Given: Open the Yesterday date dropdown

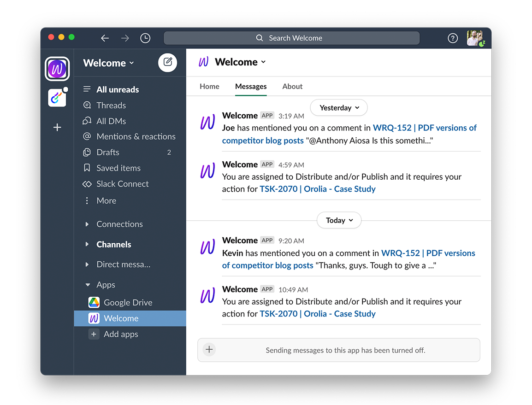Looking at the screenshot, I should click(339, 108).
